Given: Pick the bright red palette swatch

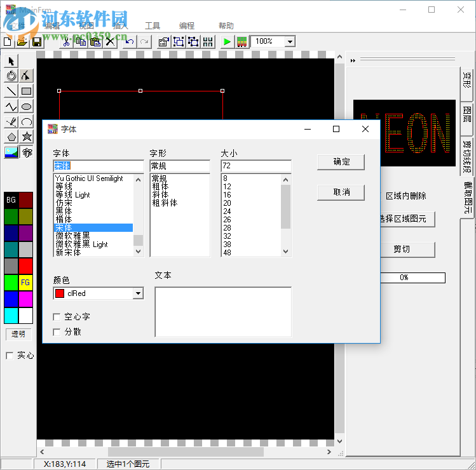Looking at the screenshot, I should pyautogui.click(x=26, y=266).
